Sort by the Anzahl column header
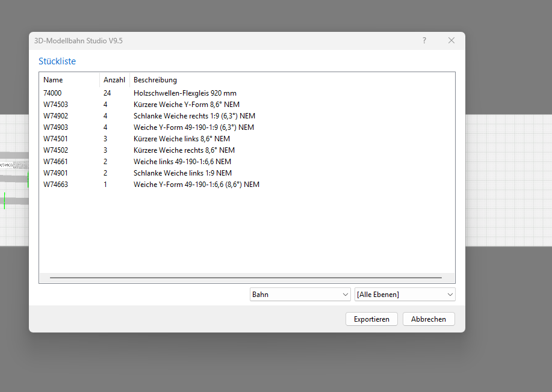The height and width of the screenshot is (392, 552). point(114,80)
